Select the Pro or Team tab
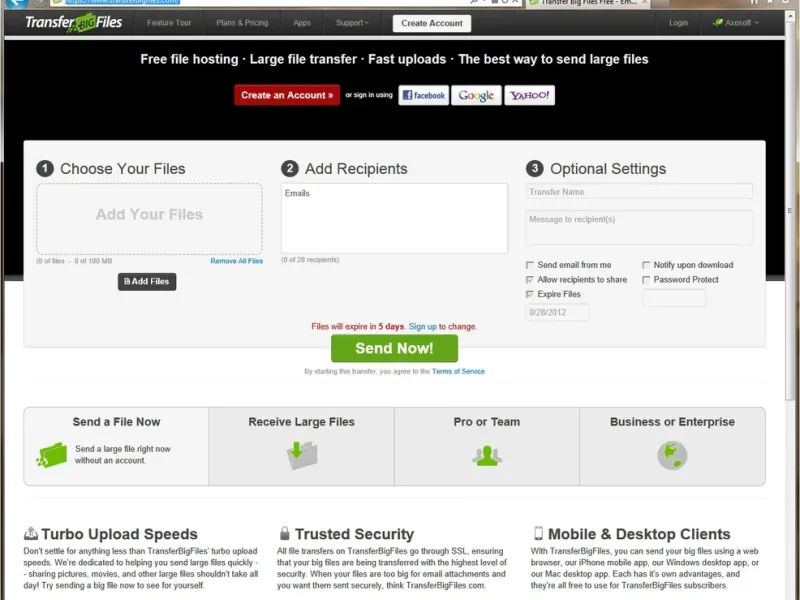The width and height of the screenshot is (800, 600). click(487, 446)
